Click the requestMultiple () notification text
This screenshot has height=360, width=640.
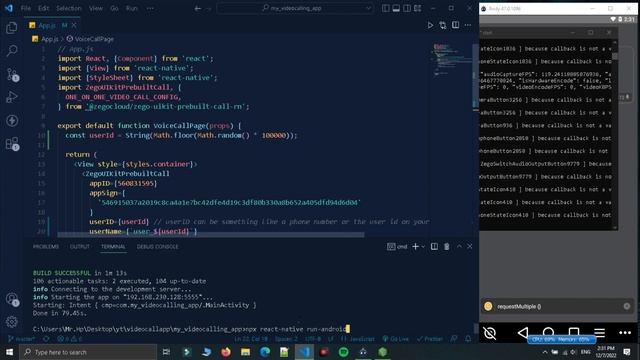(519, 307)
